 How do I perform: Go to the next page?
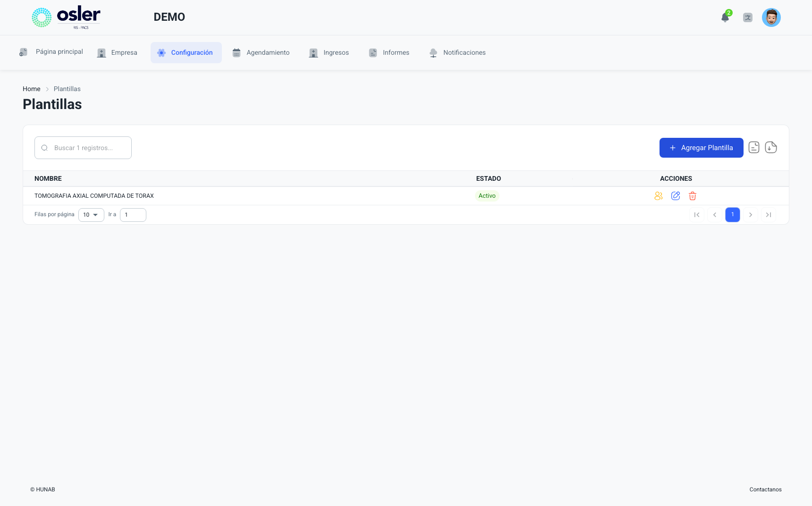click(x=751, y=215)
